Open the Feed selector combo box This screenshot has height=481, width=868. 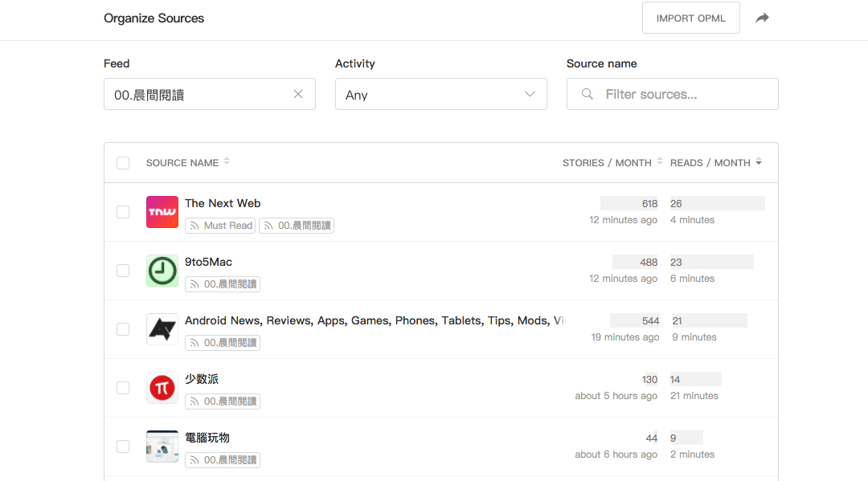coord(201,94)
